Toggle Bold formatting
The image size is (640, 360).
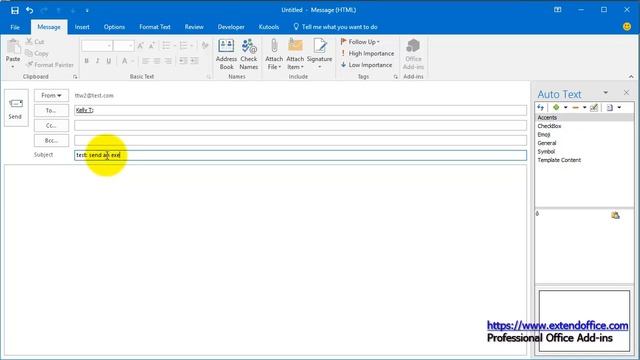(x=87, y=61)
